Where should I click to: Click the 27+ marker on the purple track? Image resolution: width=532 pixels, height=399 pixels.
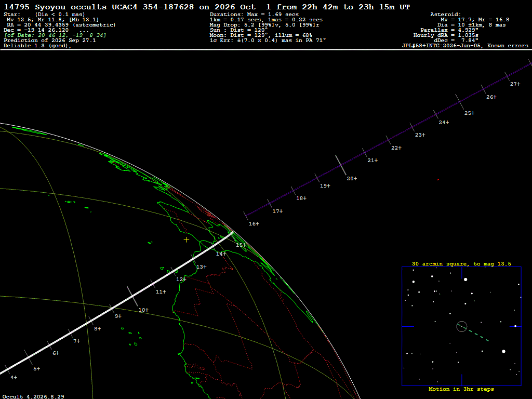(515, 84)
